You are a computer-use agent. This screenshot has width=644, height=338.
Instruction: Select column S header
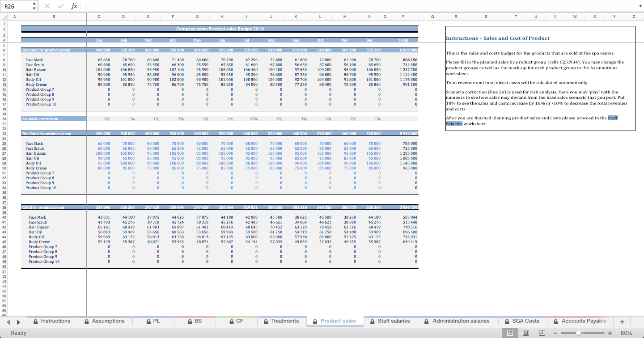(x=485, y=17)
